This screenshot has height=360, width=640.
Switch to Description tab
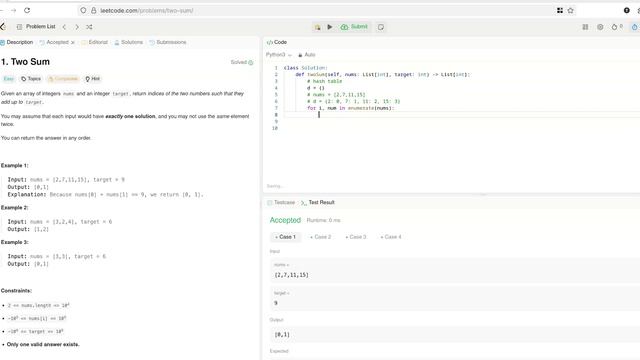[x=17, y=42]
